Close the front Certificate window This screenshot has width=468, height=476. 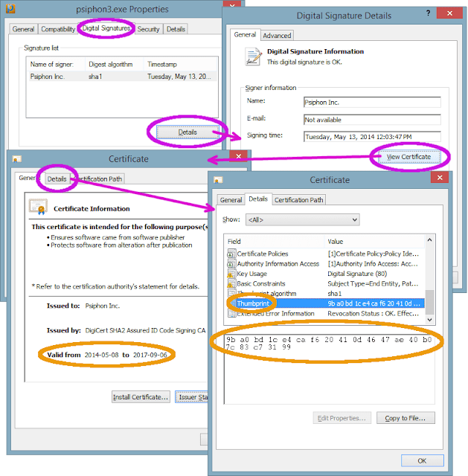coord(440,178)
